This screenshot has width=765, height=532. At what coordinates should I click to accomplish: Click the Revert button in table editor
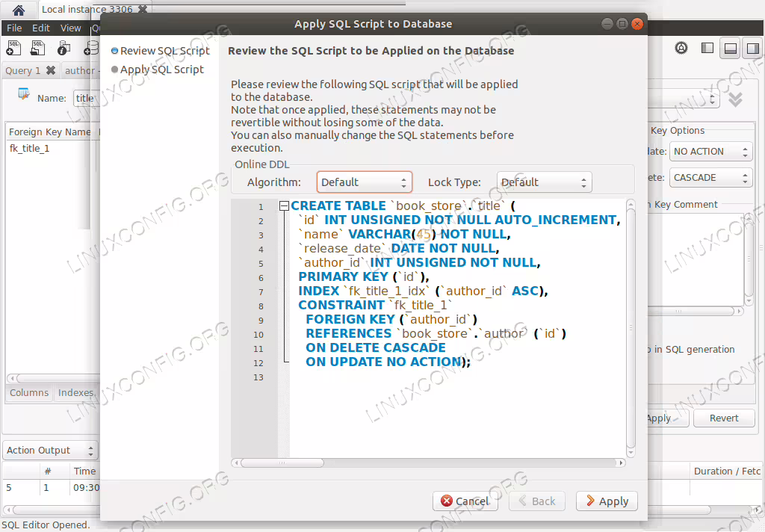(x=724, y=418)
